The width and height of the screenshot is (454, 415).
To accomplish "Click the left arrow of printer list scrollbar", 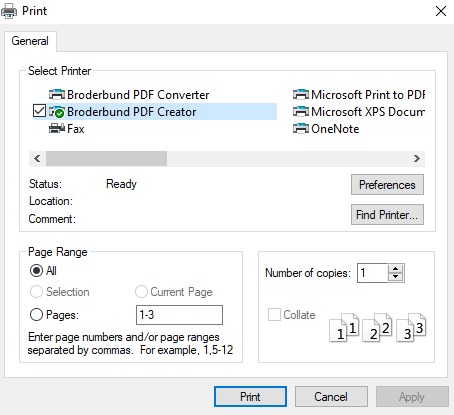I will coord(37,158).
